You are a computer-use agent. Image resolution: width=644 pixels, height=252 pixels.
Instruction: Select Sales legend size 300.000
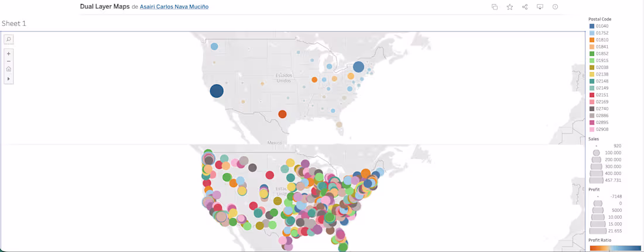(x=606, y=166)
